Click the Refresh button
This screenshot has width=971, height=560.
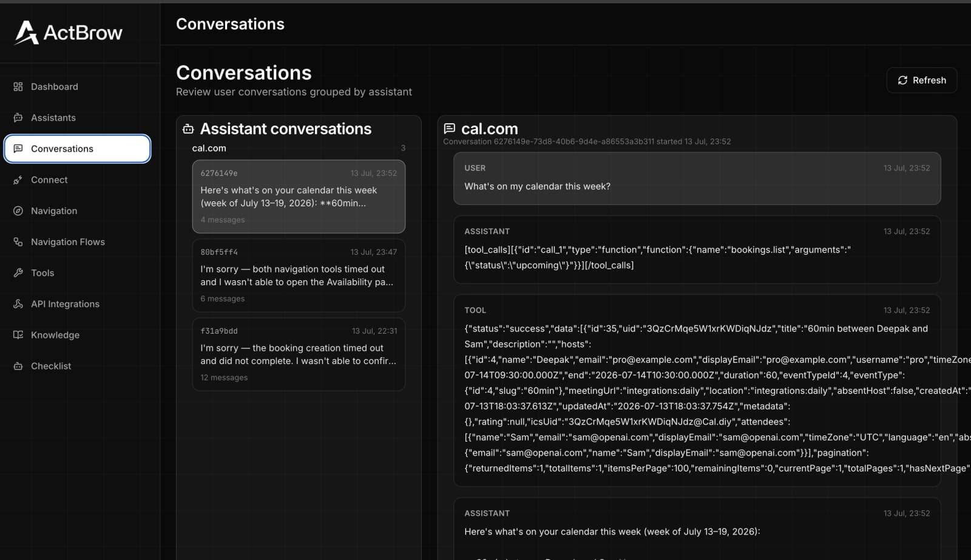921,80
